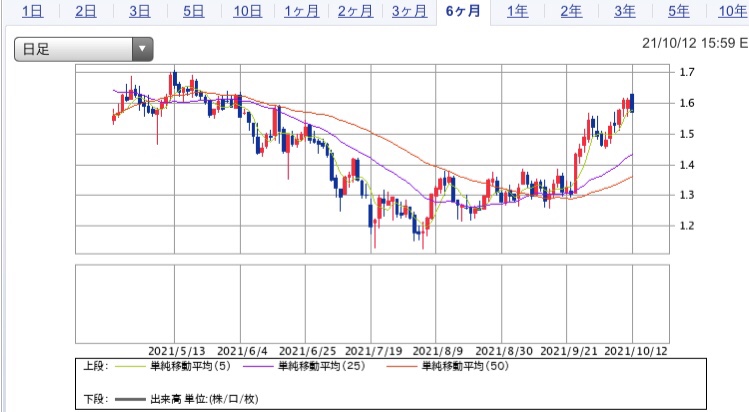Viewport: 749px width, 412px height.
Task: Select the 2年 chart period tab
Action: (571, 11)
